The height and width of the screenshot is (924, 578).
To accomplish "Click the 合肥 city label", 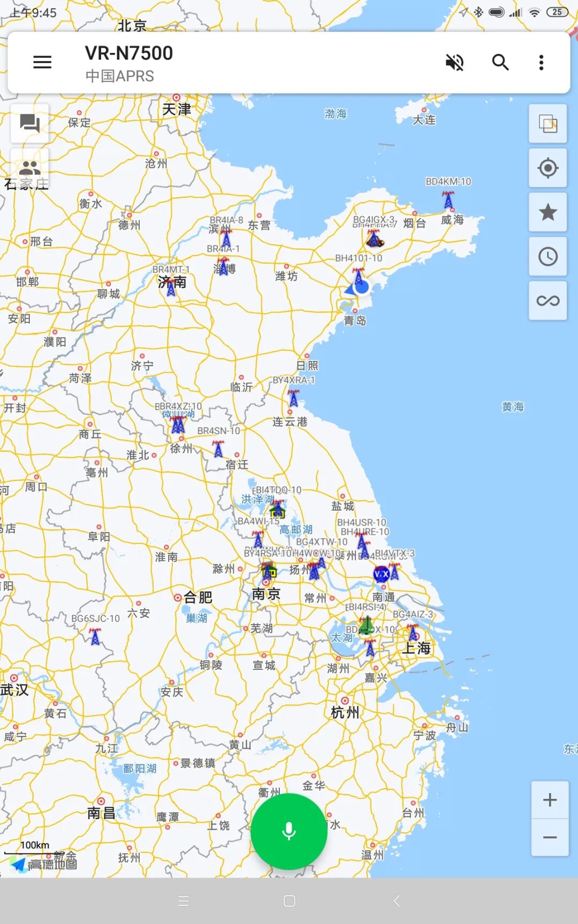I will coord(198,597).
